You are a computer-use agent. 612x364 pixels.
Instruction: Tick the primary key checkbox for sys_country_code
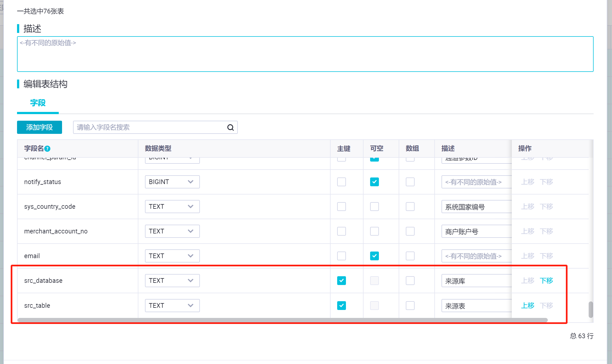(341, 207)
